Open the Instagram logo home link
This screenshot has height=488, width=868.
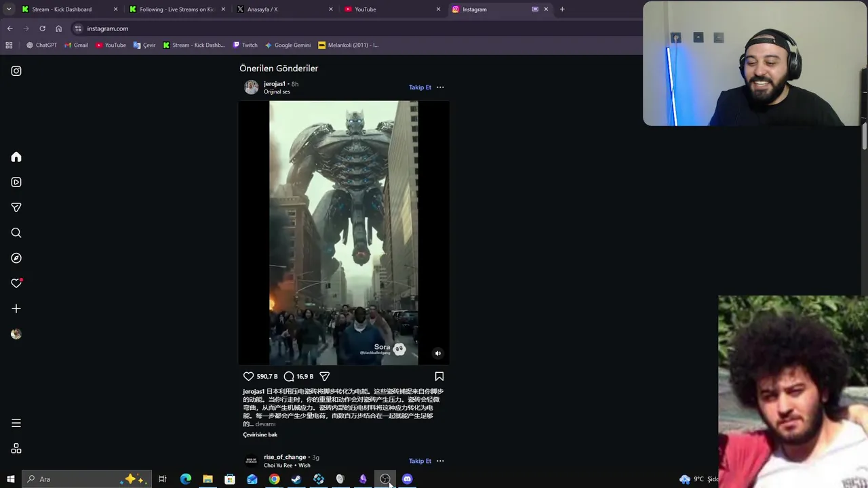click(16, 71)
